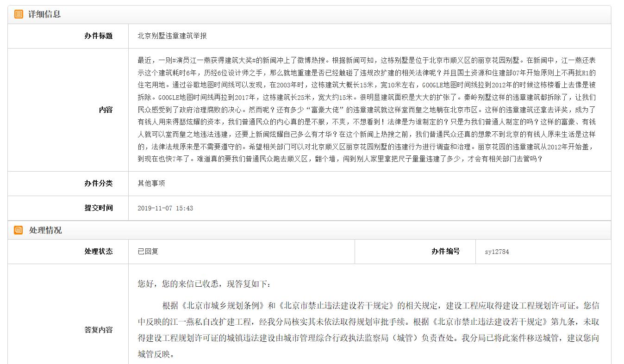Select the 办件分类 label
This screenshot has width=624, height=364.
click(x=98, y=183)
